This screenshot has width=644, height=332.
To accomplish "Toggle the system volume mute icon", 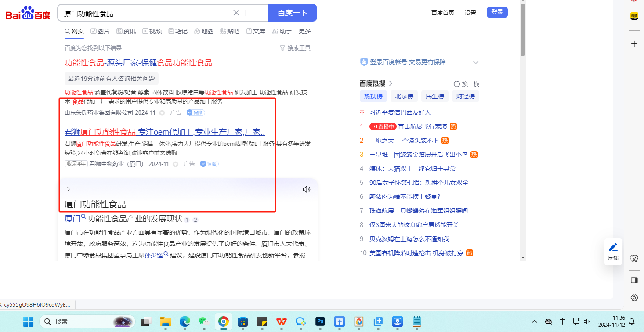I will point(587,321).
